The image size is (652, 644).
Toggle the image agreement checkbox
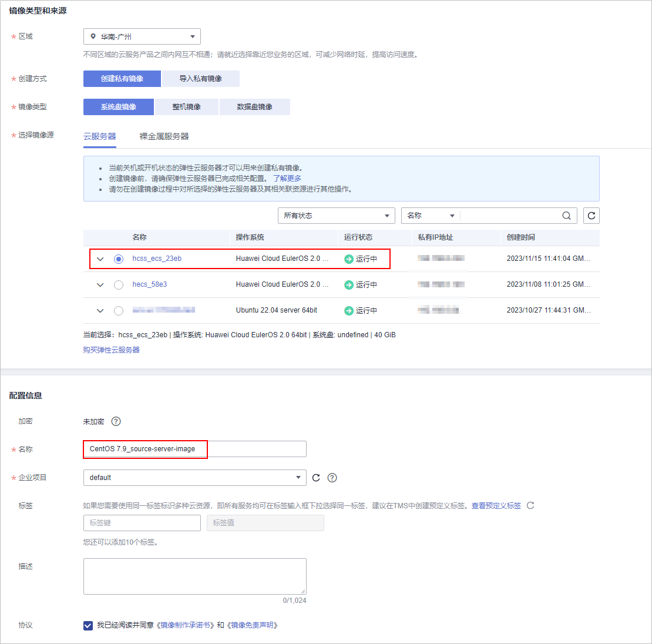[x=88, y=625]
